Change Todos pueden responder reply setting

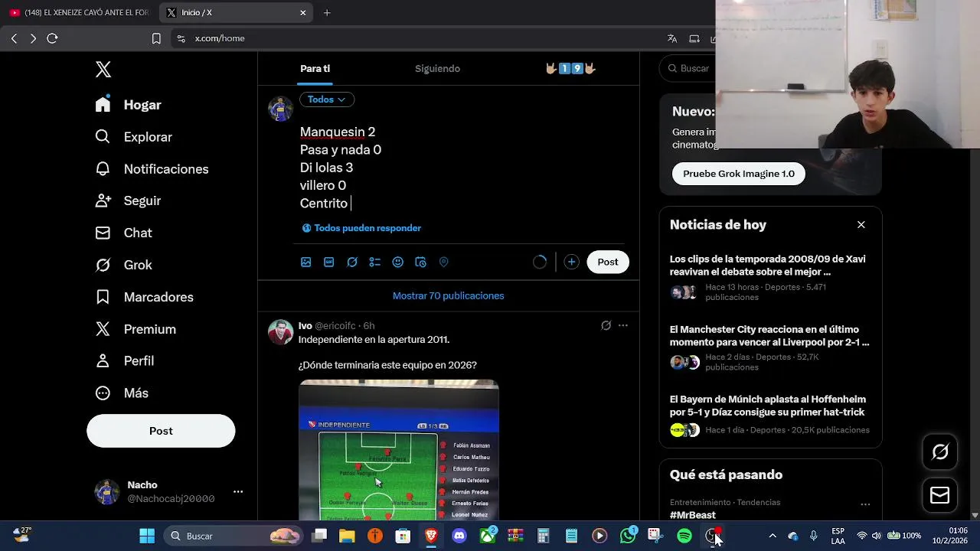click(x=361, y=228)
